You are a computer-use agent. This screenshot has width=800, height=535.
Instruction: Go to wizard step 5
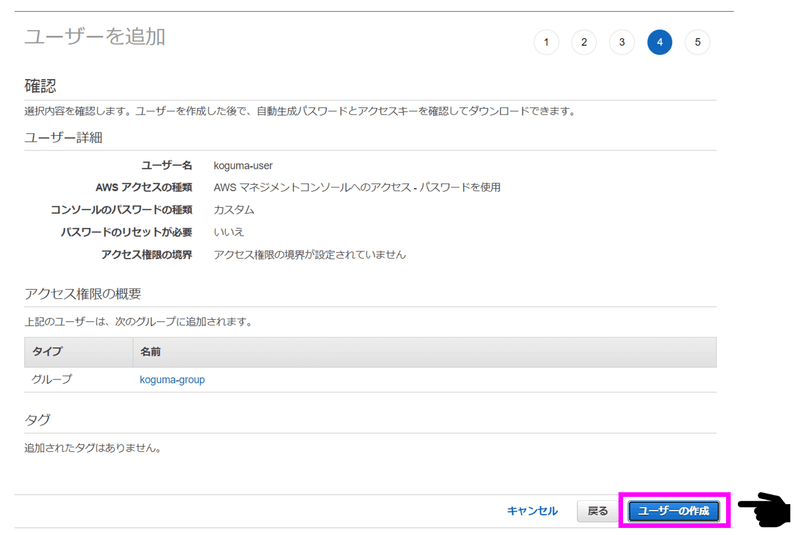[697, 42]
